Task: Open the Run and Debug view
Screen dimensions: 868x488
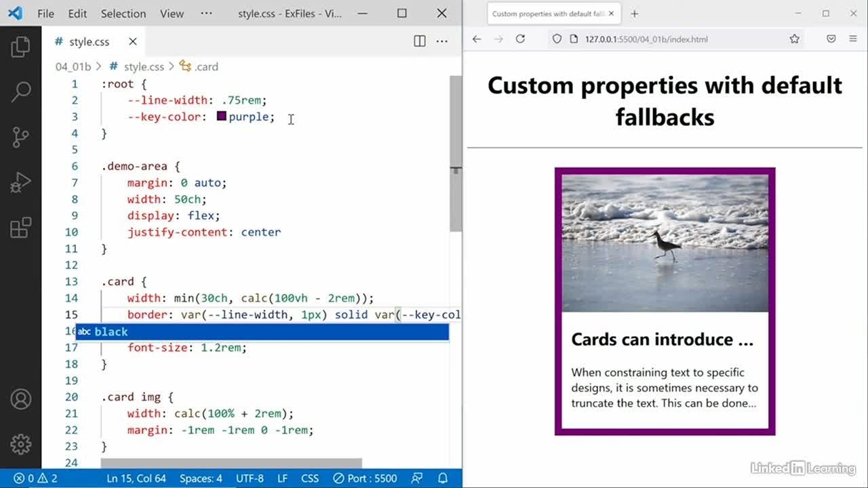Action: click(x=20, y=182)
